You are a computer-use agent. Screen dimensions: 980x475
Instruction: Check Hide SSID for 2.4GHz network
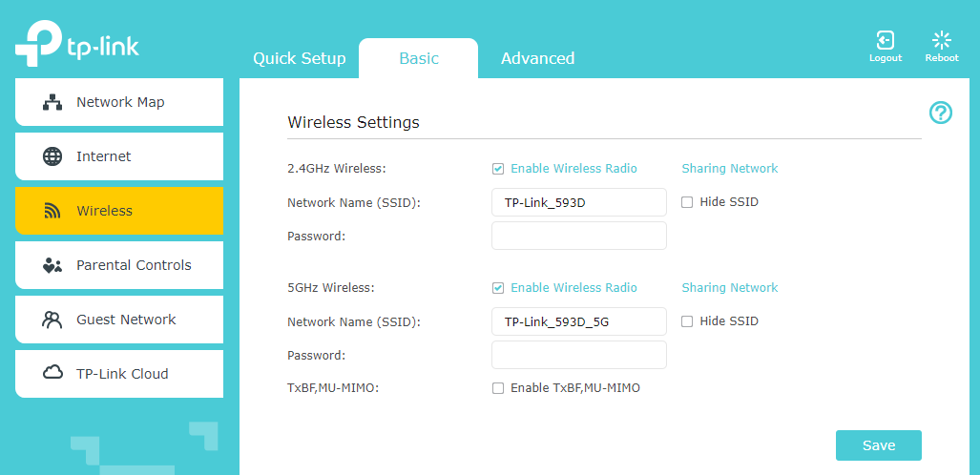pos(687,202)
